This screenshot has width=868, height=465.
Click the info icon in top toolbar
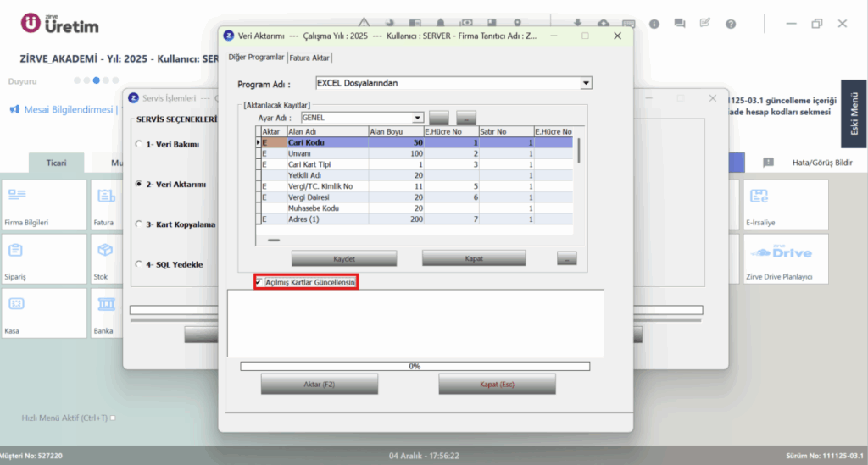point(654,24)
